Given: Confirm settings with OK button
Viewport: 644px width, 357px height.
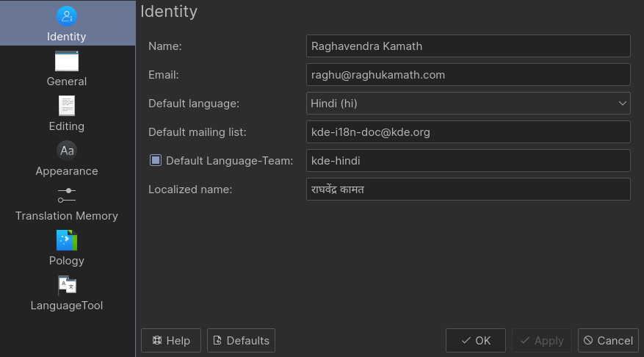Looking at the screenshot, I should pos(476,341).
